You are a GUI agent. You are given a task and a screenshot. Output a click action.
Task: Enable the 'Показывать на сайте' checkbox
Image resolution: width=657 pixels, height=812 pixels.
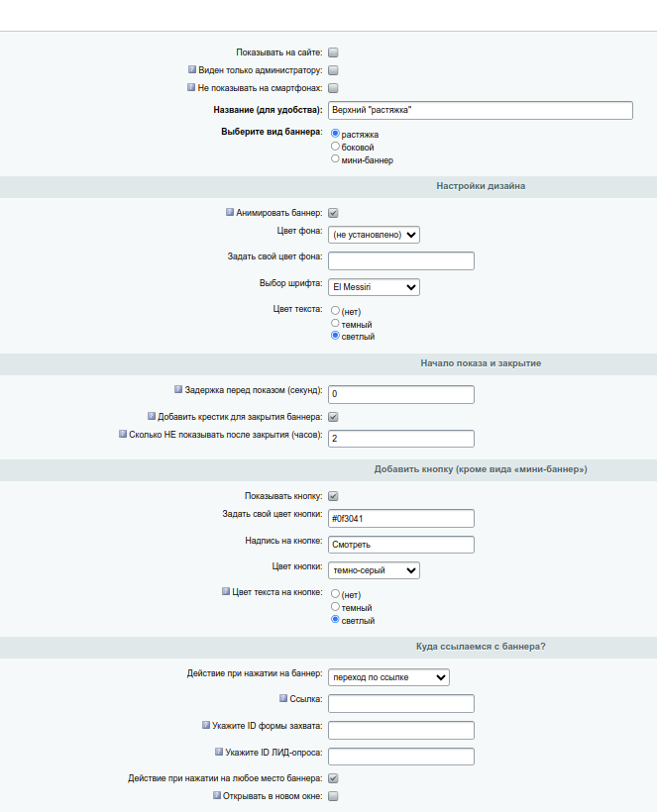tap(333, 52)
